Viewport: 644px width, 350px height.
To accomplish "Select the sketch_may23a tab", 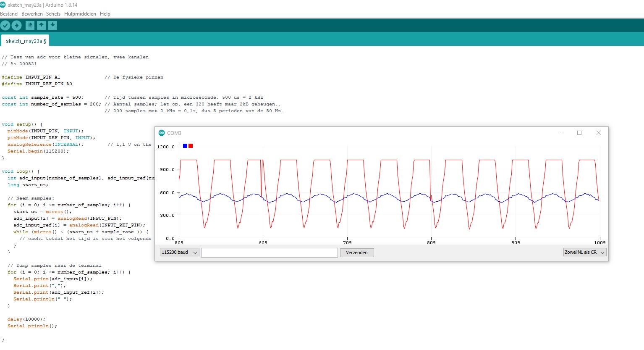I will 26,41.
